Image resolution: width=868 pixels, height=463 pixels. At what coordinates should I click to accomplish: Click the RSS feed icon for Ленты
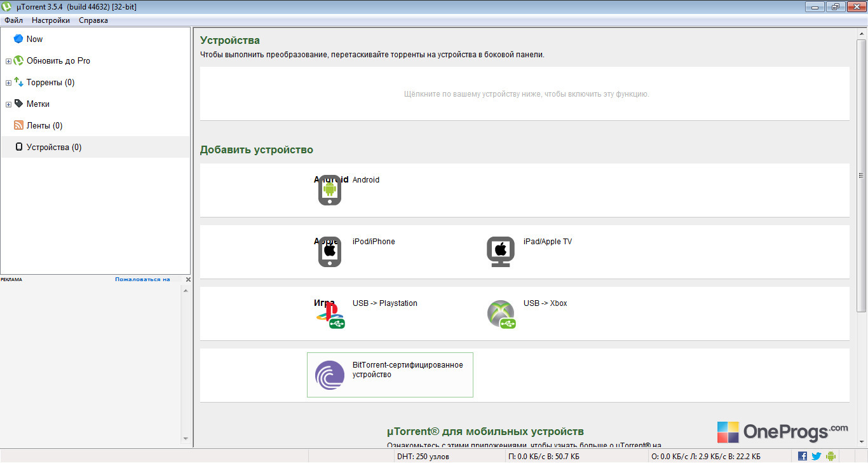coord(18,125)
